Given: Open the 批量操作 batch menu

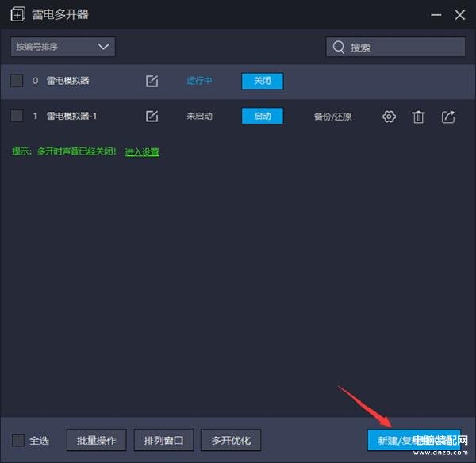Looking at the screenshot, I should pos(97,440).
